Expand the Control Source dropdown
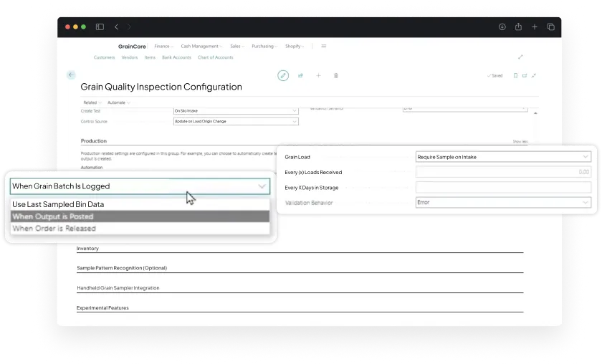This screenshot has width=602, height=364. pyautogui.click(x=236, y=121)
